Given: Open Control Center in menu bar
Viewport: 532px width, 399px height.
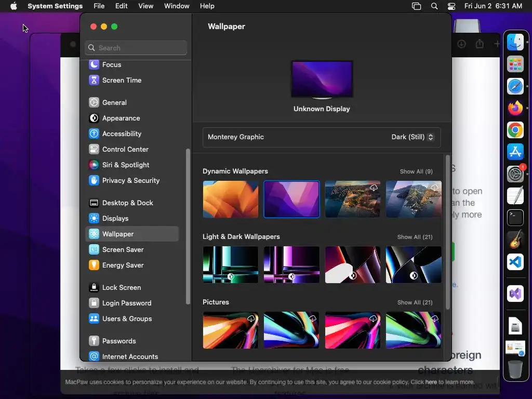Looking at the screenshot, I should 451,6.
